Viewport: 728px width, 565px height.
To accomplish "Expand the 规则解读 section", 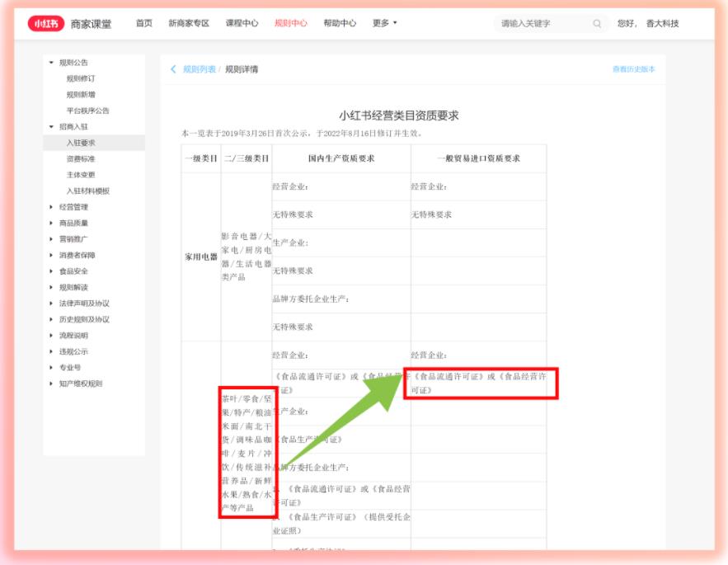I will point(51,287).
